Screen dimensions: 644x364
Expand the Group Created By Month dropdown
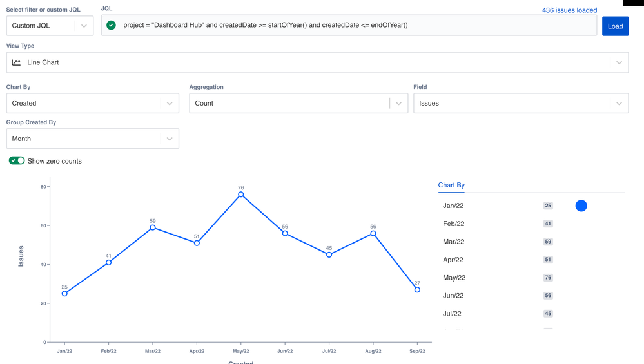pyautogui.click(x=170, y=139)
